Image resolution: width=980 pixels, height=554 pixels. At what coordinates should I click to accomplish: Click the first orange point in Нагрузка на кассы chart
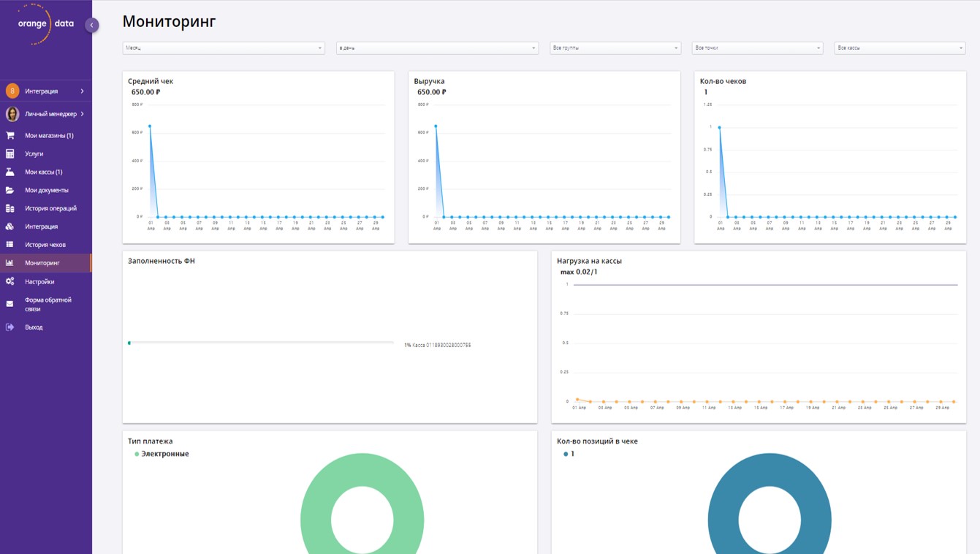point(577,400)
